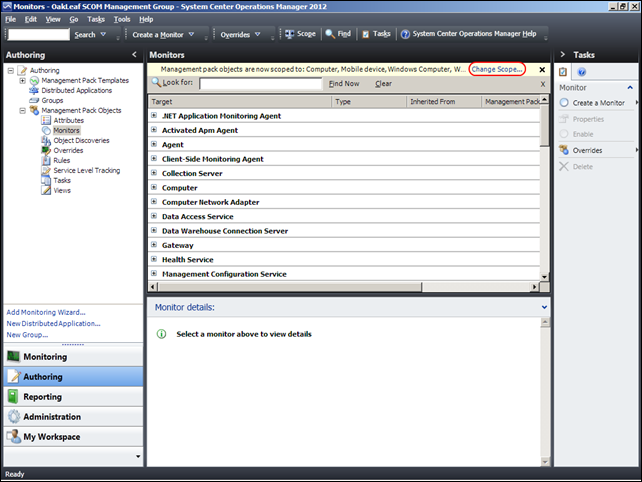Open My Workspace
Screen dimensions: 642x482
point(73,437)
